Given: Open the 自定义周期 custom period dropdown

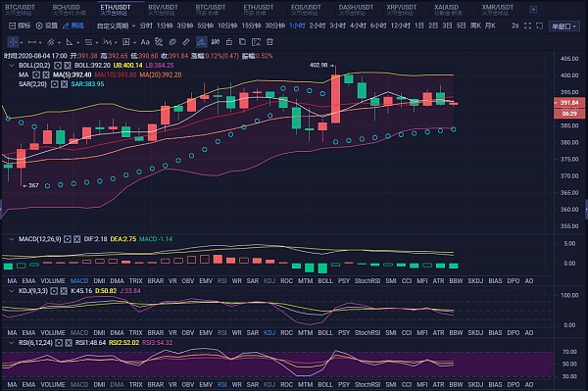Looking at the screenshot, I should (116, 25).
